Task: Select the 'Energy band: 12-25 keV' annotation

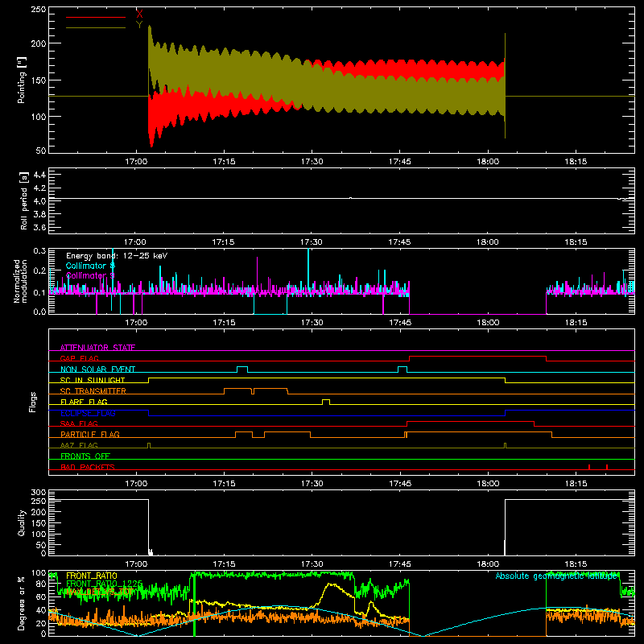Action: (x=117, y=256)
